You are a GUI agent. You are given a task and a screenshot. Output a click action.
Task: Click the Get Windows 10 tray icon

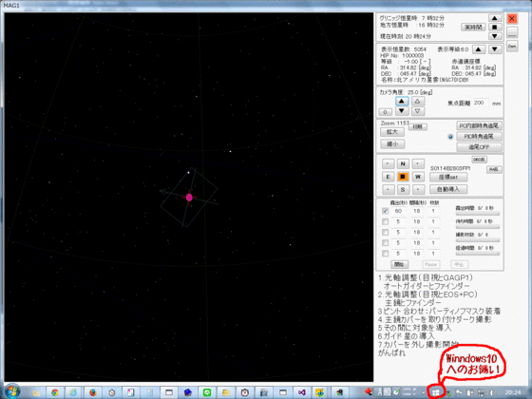[436, 393]
